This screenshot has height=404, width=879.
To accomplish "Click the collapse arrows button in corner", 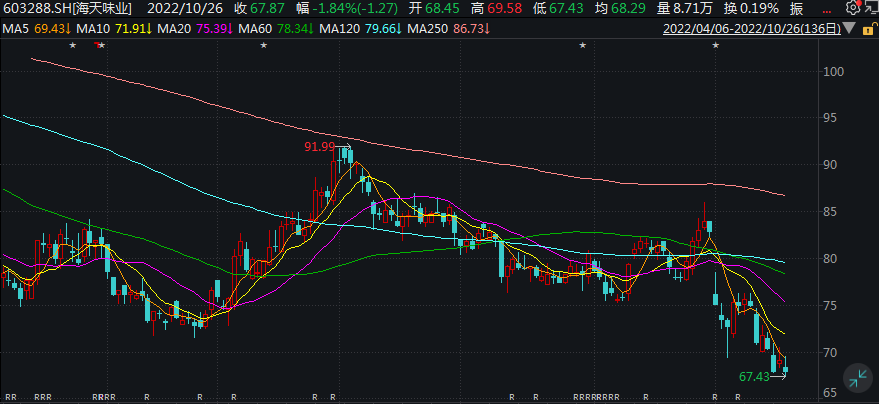I will click(857, 378).
